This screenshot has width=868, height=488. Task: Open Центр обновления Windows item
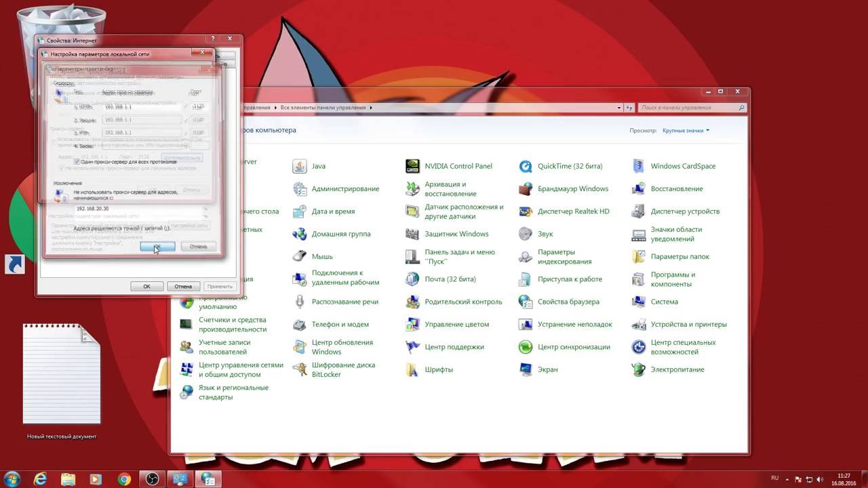(x=332, y=347)
